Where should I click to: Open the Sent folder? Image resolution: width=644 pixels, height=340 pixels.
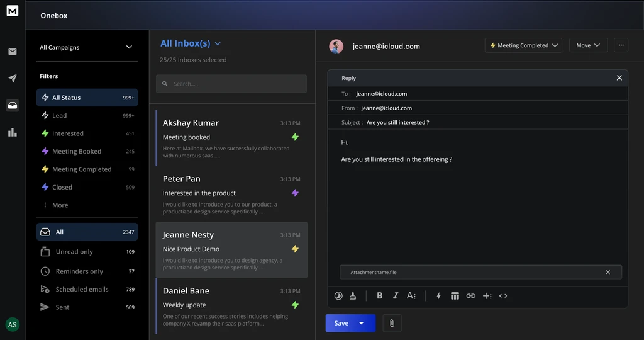point(87,307)
